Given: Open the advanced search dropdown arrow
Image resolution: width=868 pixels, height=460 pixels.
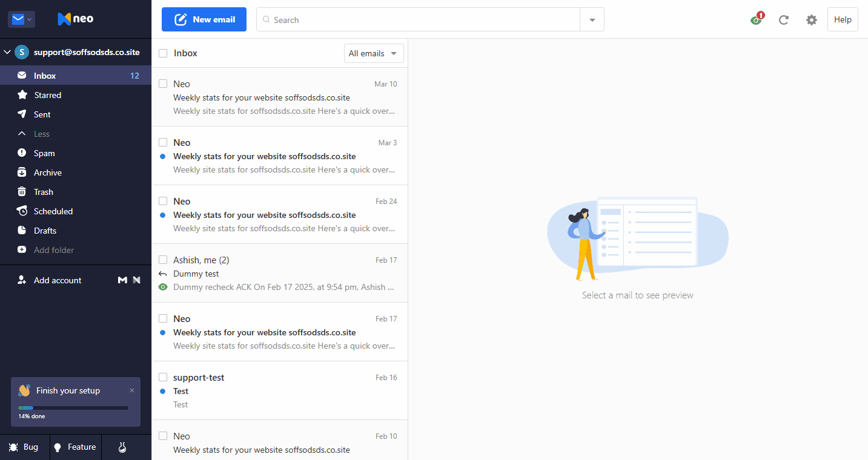Looking at the screenshot, I should [x=592, y=19].
